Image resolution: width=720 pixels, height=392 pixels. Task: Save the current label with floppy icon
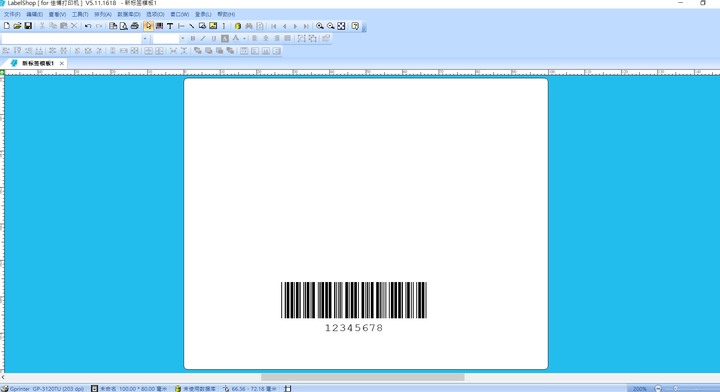click(x=28, y=26)
